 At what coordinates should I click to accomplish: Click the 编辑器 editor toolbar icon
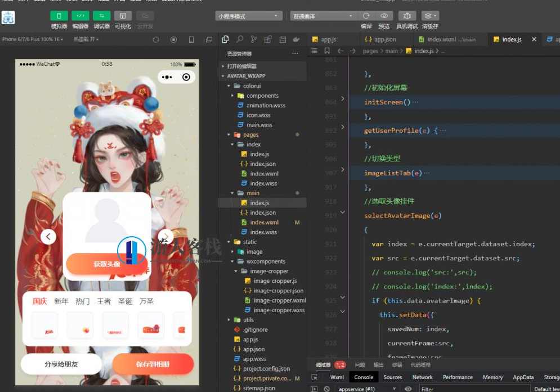tap(80, 16)
